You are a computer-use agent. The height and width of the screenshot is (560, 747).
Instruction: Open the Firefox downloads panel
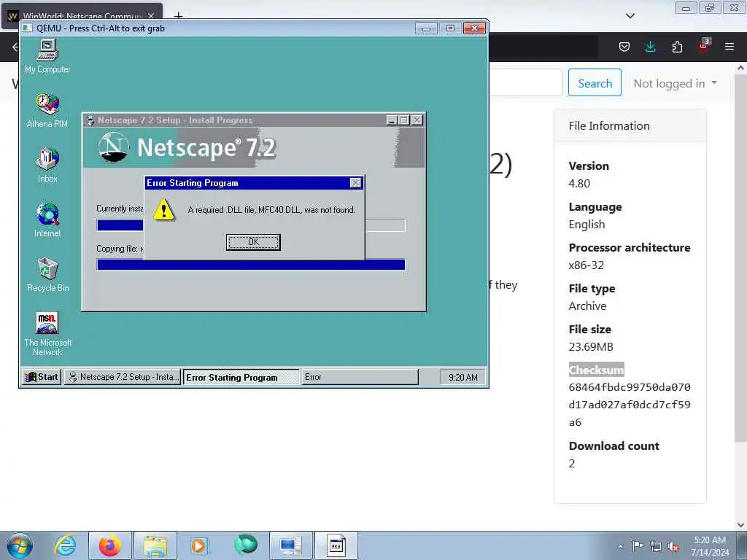pyautogui.click(x=650, y=47)
